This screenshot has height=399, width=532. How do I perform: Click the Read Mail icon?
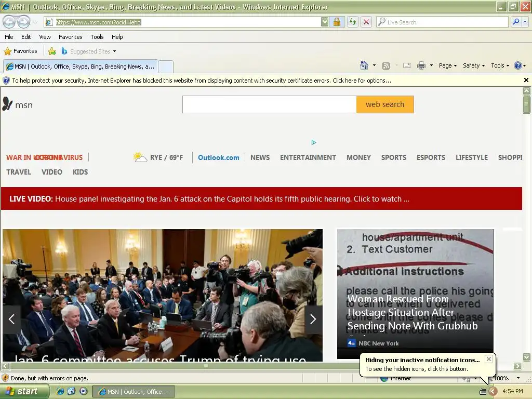pyautogui.click(x=406, y=66)
